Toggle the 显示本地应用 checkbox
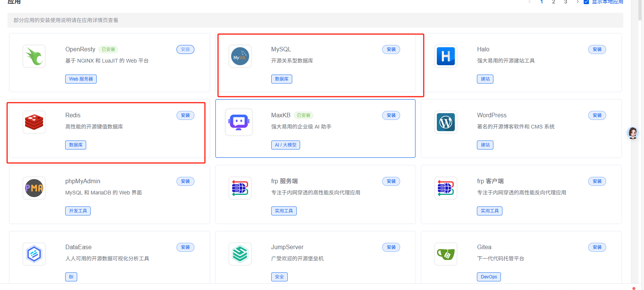This screenshot has height=290, width=644. 586,2
